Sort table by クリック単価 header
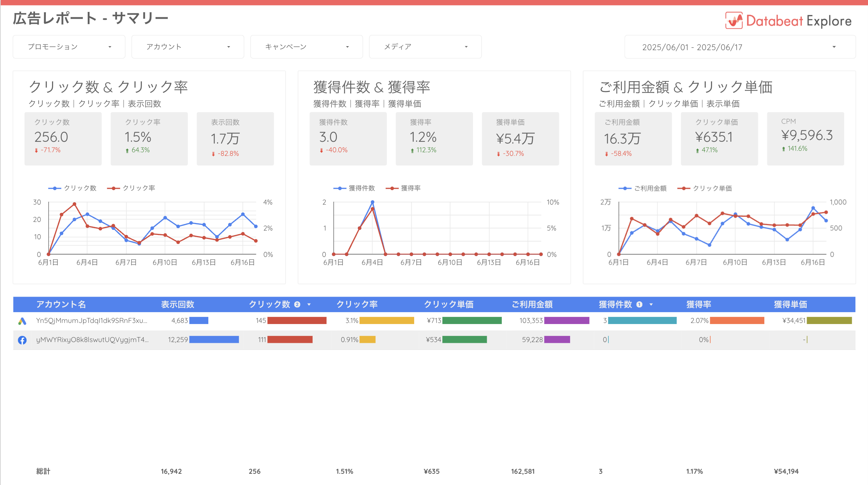The width and height of the screenshot is (868, 485). pos(449,305)
